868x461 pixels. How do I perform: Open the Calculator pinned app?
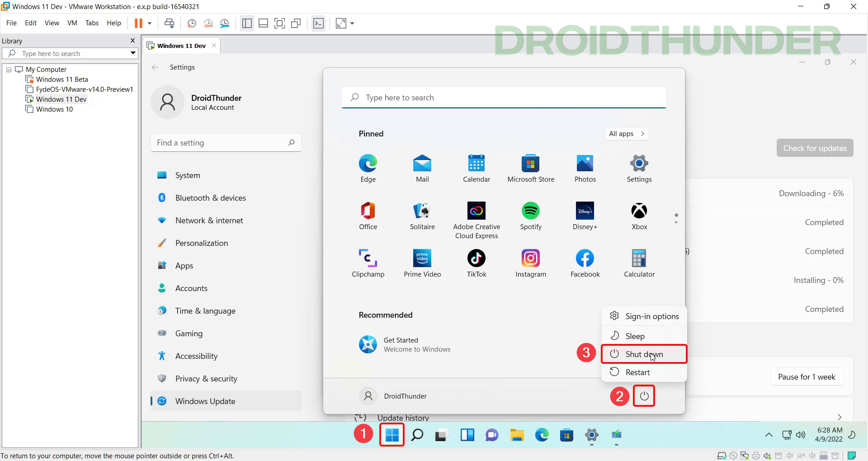(639, 263)
